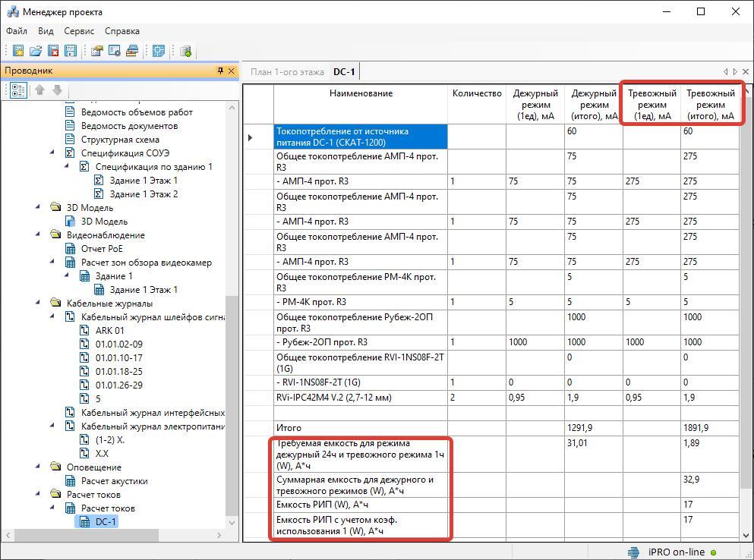Collapse the Видеонаблюдение folder node
The height and width of the screenshot is (560, 754).
38,235
